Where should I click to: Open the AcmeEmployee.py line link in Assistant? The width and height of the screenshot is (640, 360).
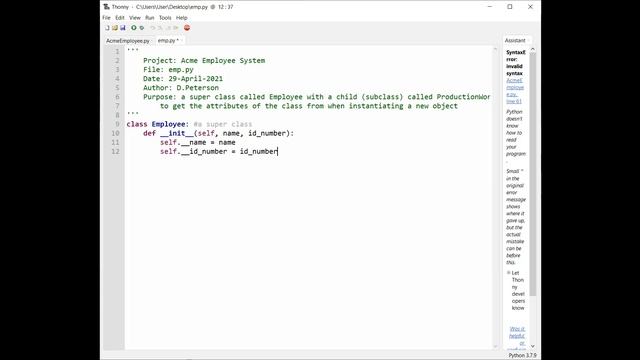[515, 91]
